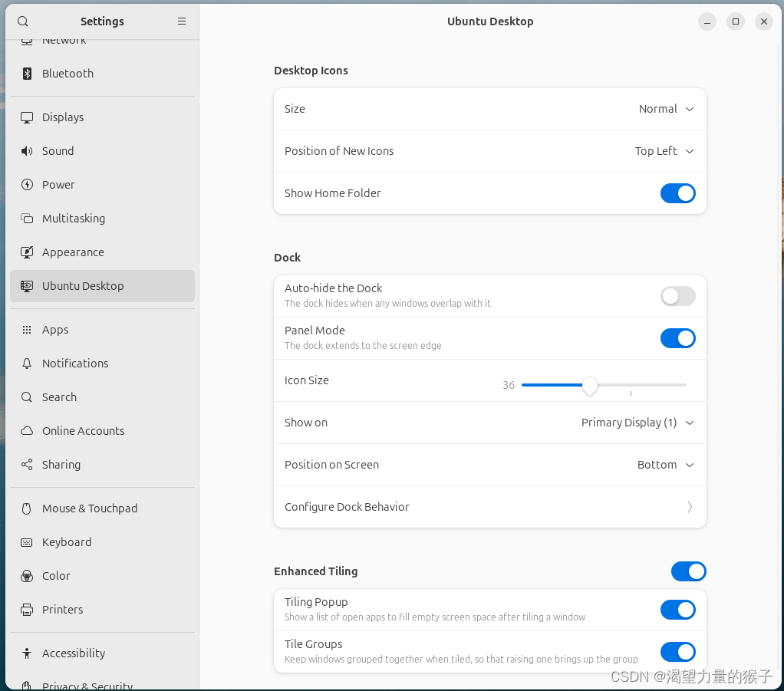Click the Mouse & Touchpad icon
The image size is (784, 691).
click(x=27, y=508)
